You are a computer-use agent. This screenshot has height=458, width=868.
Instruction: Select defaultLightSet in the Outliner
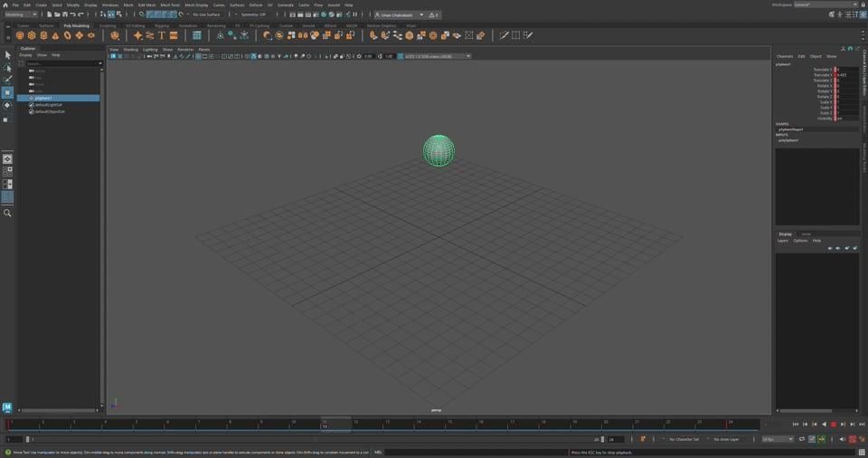[49, 105]
